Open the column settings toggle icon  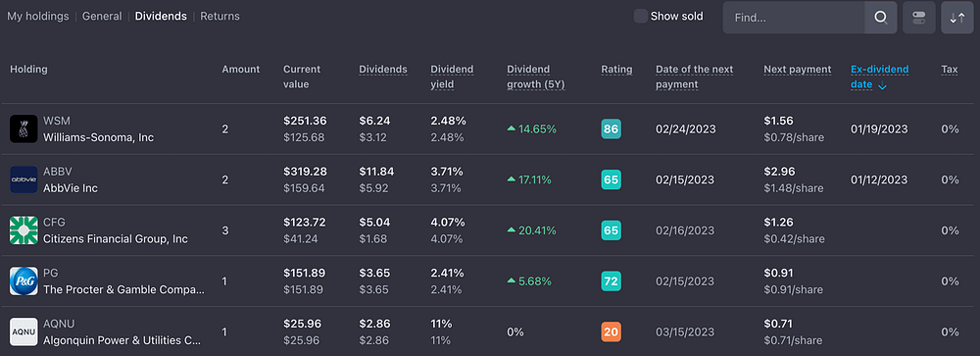[x=919, y=18]
